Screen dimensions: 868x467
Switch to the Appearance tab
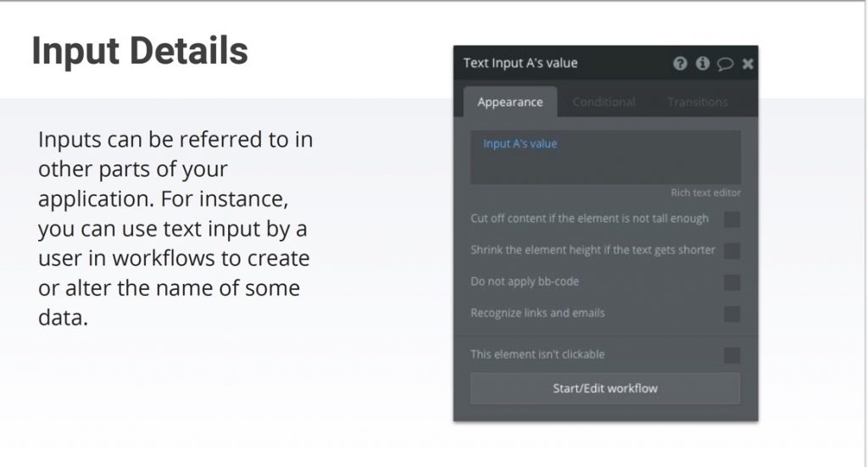pyautogui.click(x=509, y=102)
